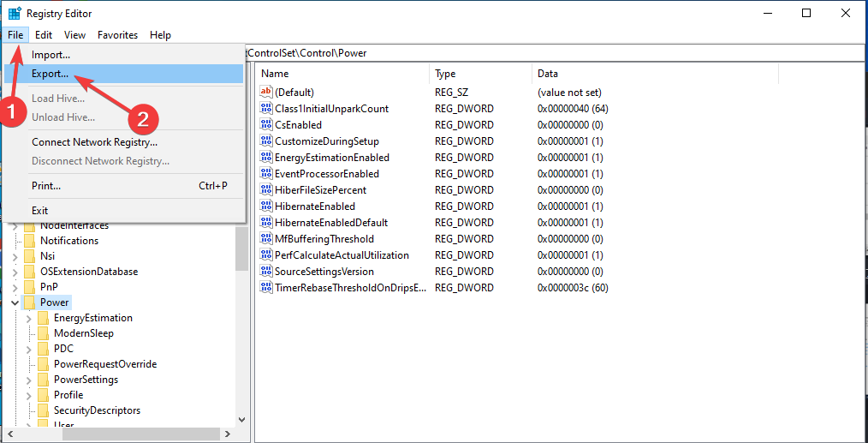The width and height of the screenshot is (868, 443).
Task: Click the ModernSleep folder icon
Action: [44, 333]
